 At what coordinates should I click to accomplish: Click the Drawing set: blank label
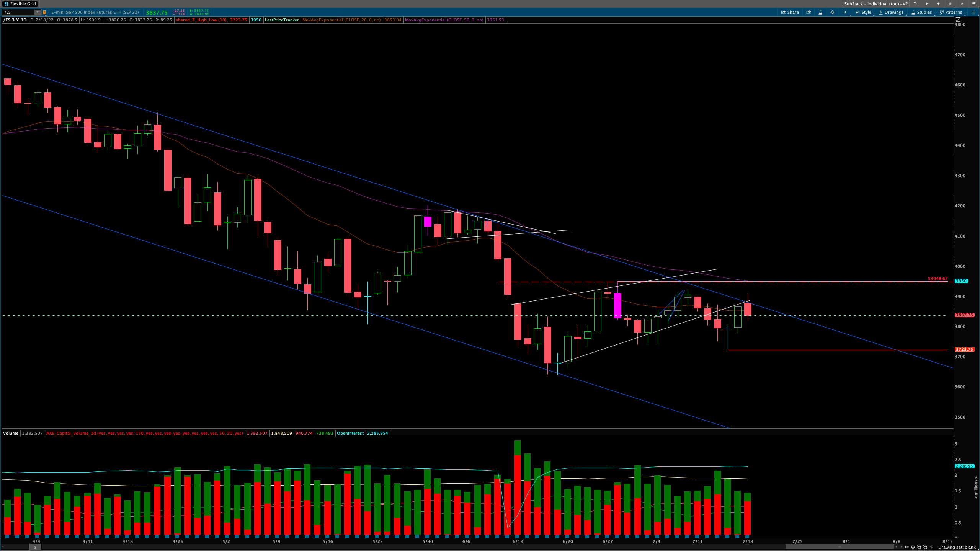pos(957,547)
